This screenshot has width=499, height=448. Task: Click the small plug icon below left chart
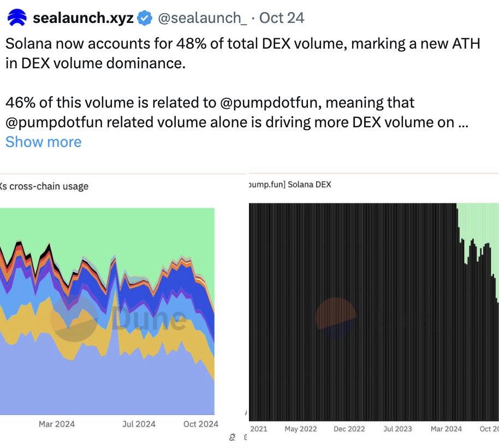(x=233, y=438)
